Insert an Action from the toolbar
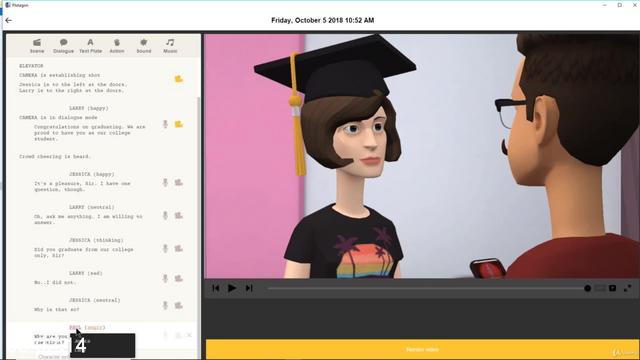Screen dimensions: 640x360 pos(117,45)
